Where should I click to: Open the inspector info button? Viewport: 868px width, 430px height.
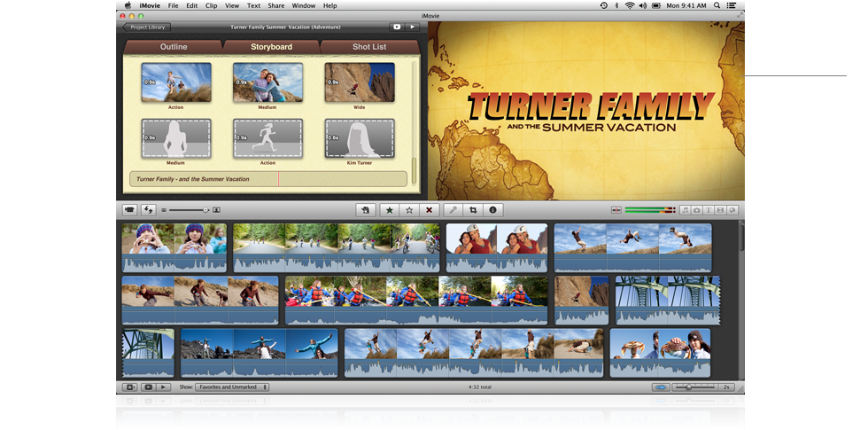point(493,210)
